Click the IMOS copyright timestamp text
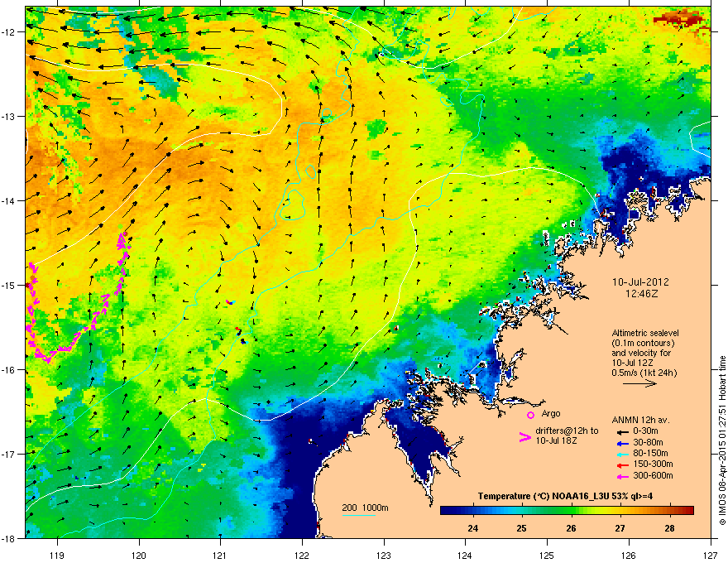The height and width of the screenshot is (563, 728). [x=722, y=440]
